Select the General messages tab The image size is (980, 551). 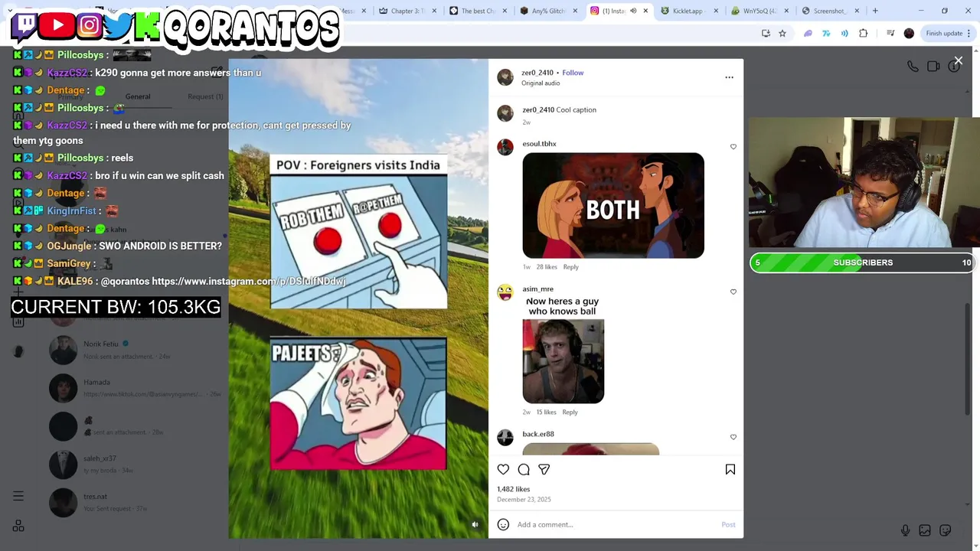138,96
